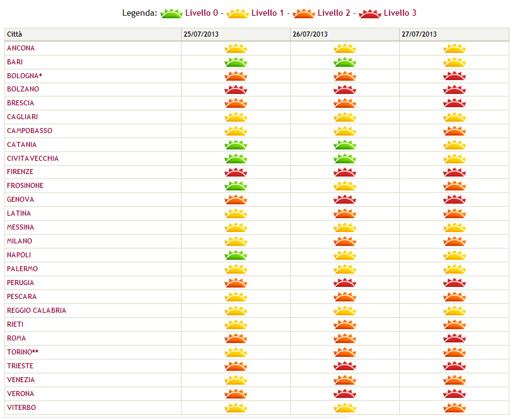The image size is (510, 420).
Task: Click the Città column header
Action: pos(93,34)
